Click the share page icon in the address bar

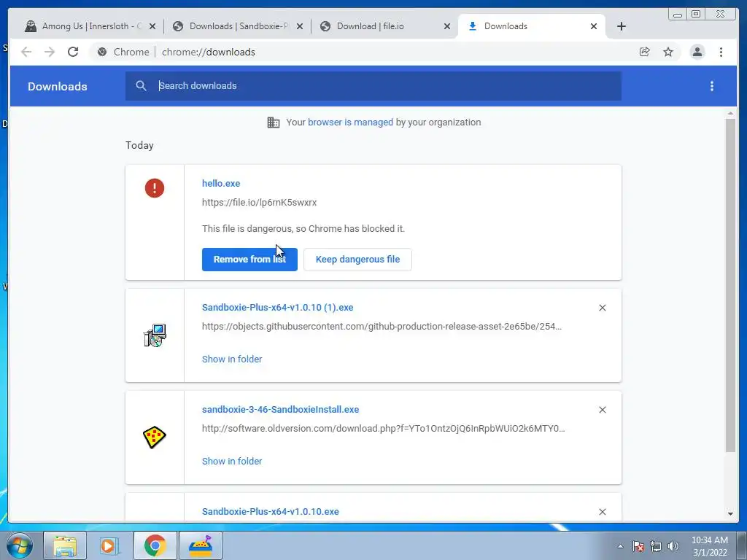645,52
